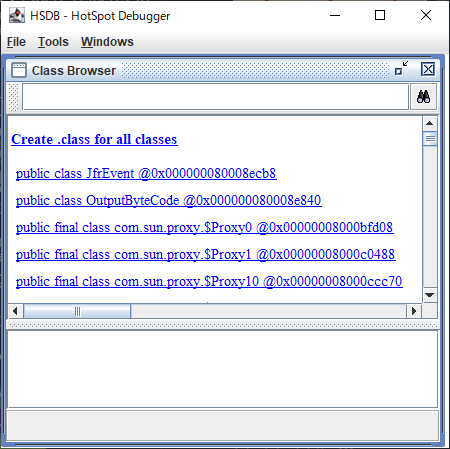Click the Class Browser frame icon
The width and height of the screenshot is (450, 449).
coord(19,71)
